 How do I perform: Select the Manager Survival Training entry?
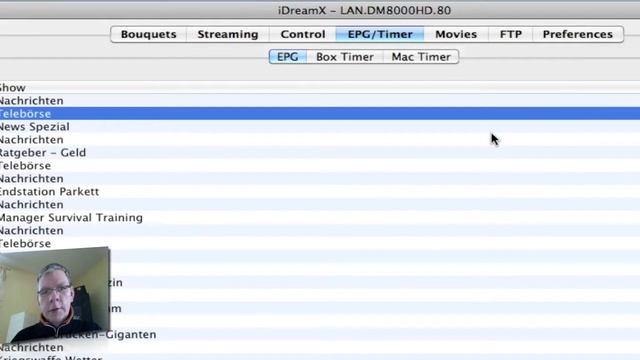[320, 218]
